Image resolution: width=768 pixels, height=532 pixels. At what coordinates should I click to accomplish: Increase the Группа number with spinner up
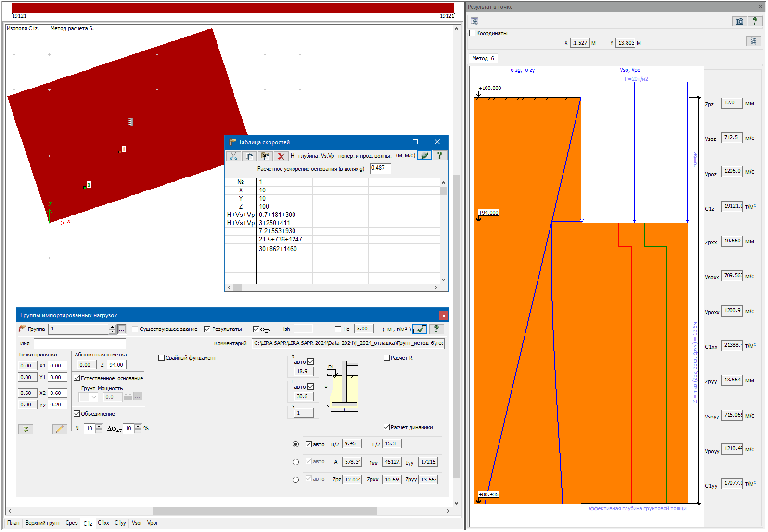112,327
